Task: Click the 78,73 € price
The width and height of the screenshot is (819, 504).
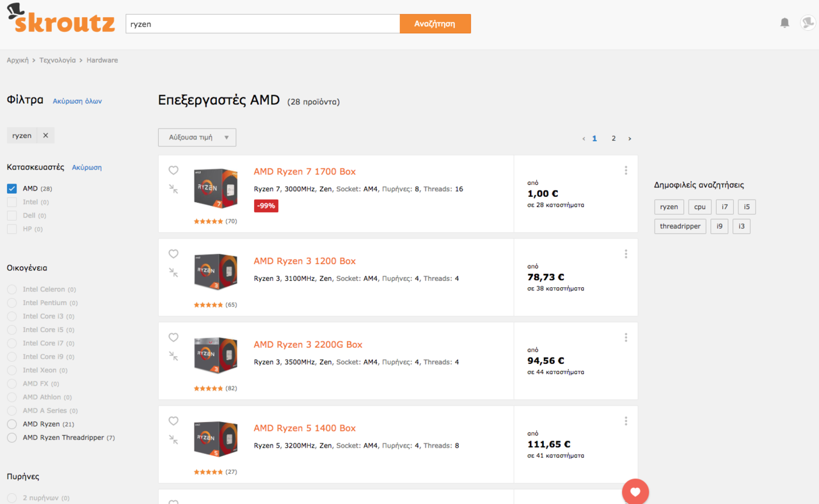Action: point(546,277)
